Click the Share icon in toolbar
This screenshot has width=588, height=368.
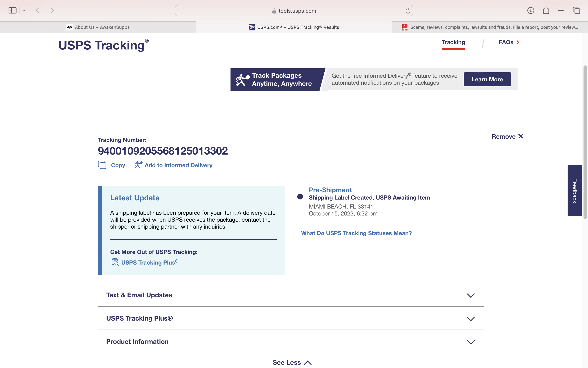[546, 10]
